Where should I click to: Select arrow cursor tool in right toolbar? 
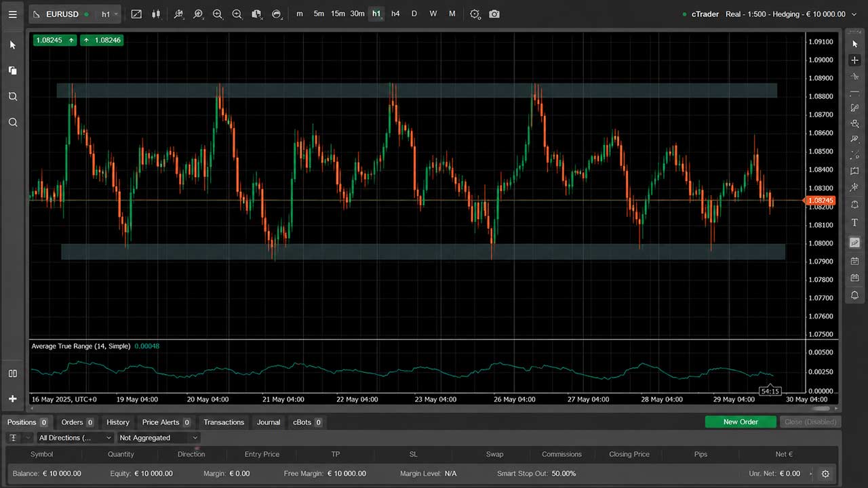(854, 44)
